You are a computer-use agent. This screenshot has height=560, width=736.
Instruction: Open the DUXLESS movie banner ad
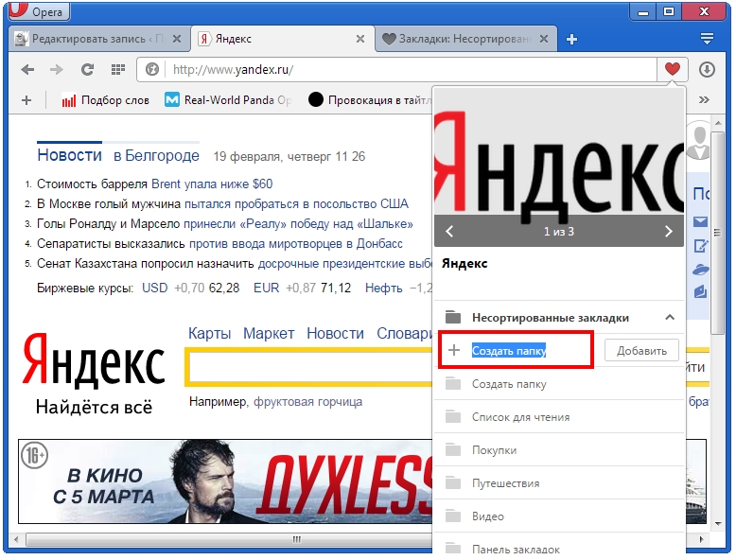225,481
